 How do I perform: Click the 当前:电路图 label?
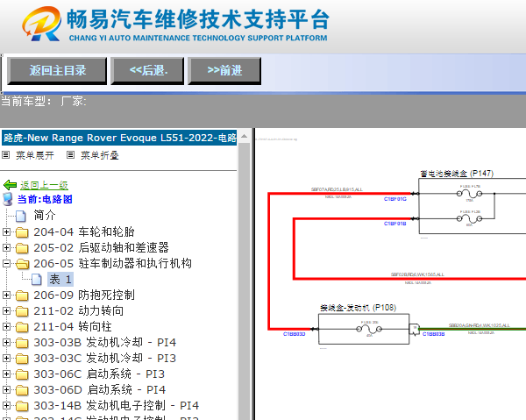click(x=45, y=199)
